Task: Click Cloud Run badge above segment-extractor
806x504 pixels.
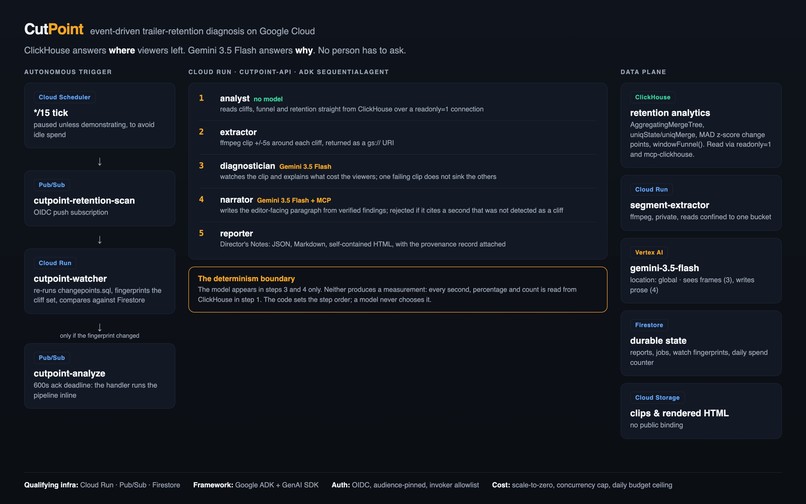Action: click(651, 189)
